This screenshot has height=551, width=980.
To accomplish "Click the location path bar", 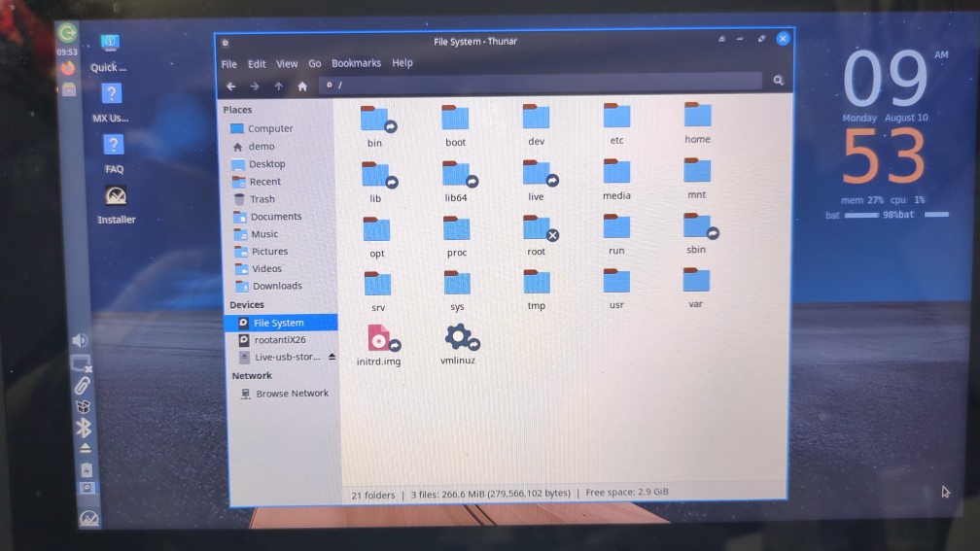I will point(542,84).
